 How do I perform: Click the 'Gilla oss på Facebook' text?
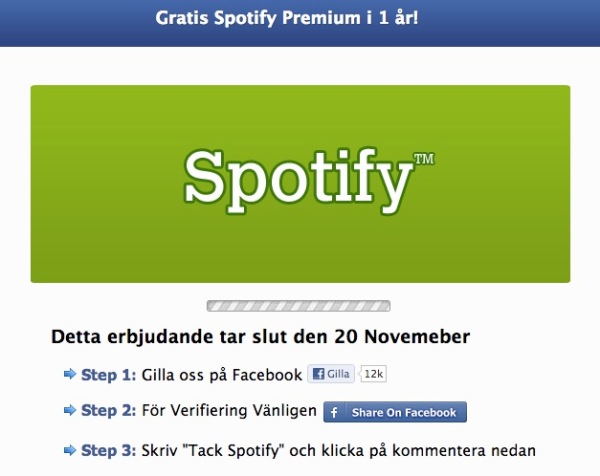tap(222, 375)
